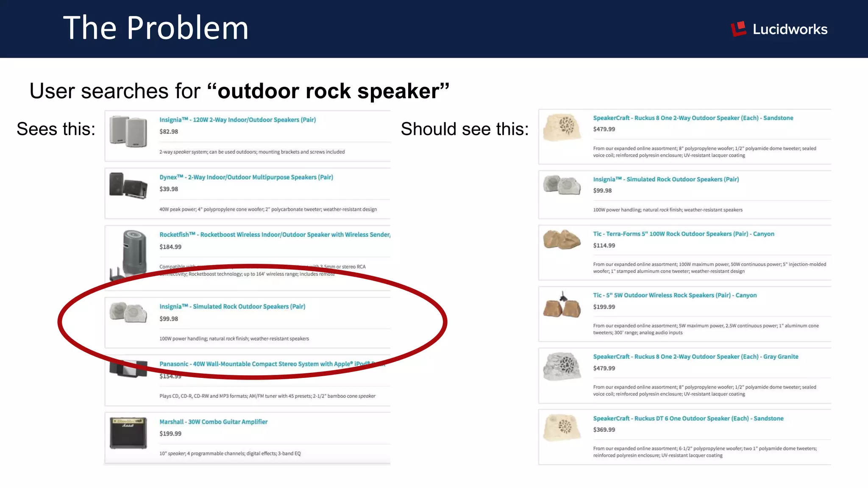Open Tic Terra-Forms 5" 100W Rock Speakers link
Viewport: 868px width, 488px height.
click(x=683, y=234)
